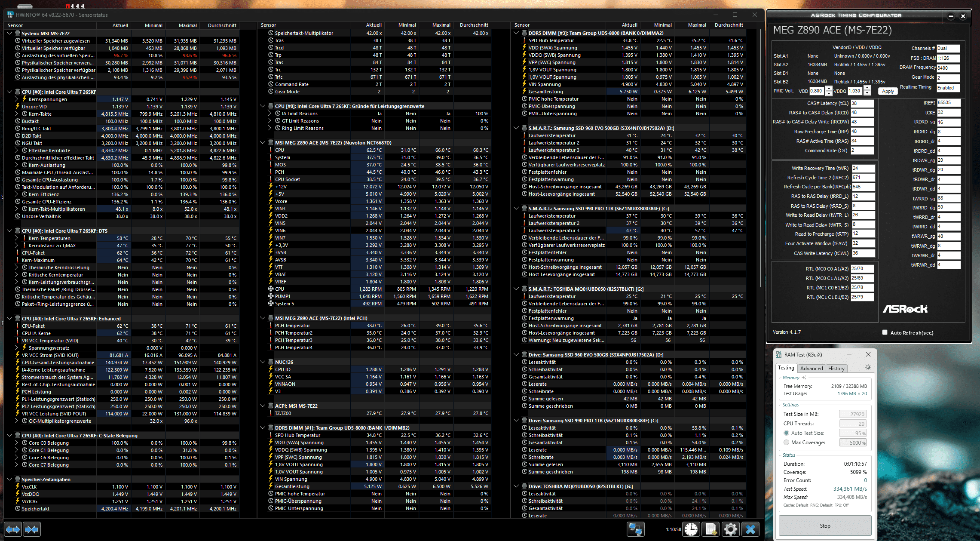Screen dimensions: 980x541
Task: Select the Auto Test Size radio button
Action: pos(786,433)
